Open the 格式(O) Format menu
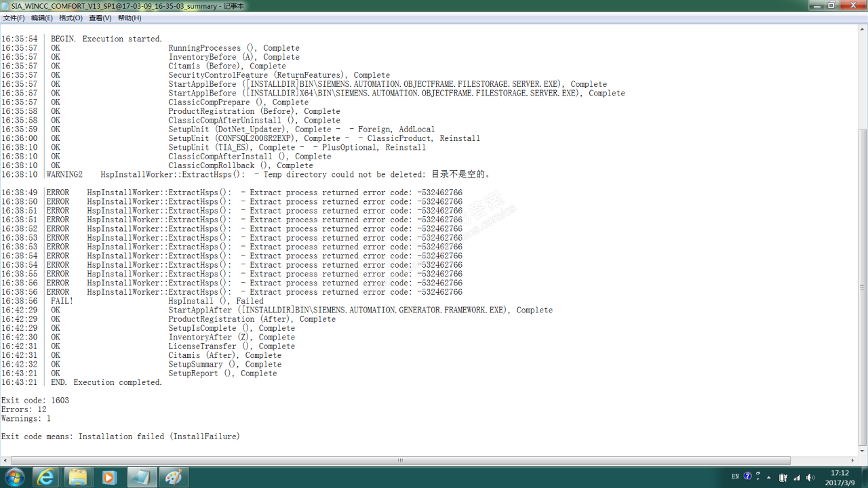This screenshot has height=488, width=868. coord(71,18)
